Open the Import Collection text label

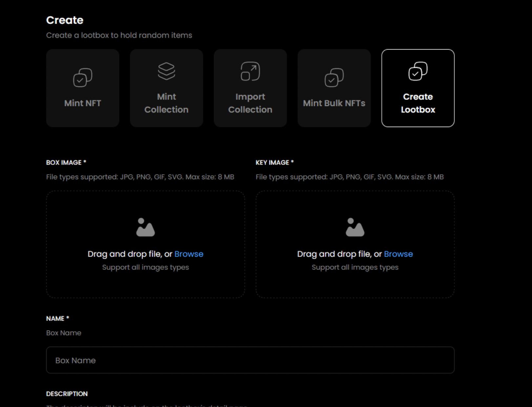(x=250, y=103)
